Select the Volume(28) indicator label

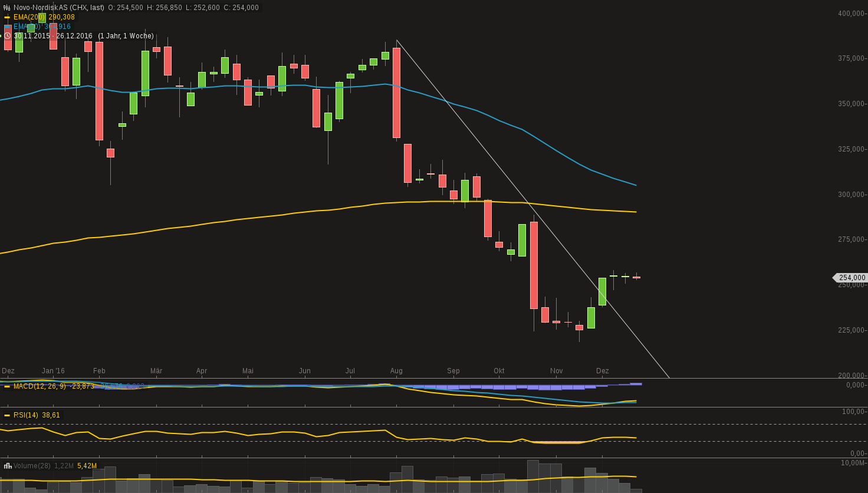[x=32, y=466]
